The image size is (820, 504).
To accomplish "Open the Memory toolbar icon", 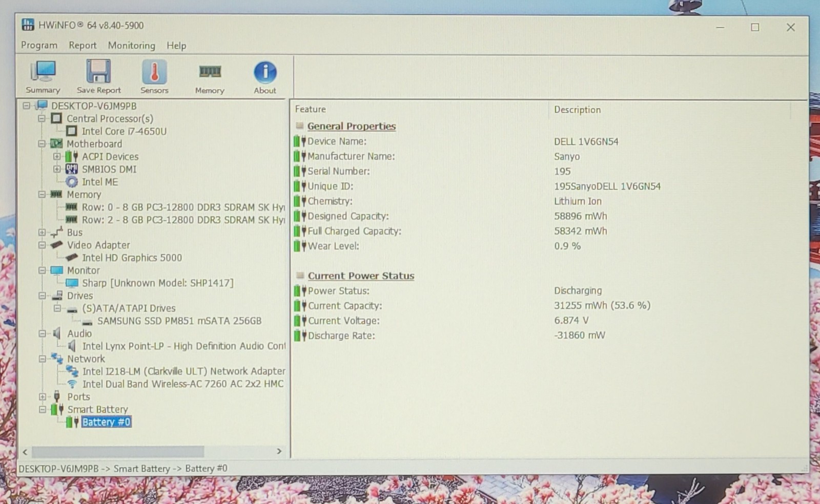I will [x=210, y=72].
